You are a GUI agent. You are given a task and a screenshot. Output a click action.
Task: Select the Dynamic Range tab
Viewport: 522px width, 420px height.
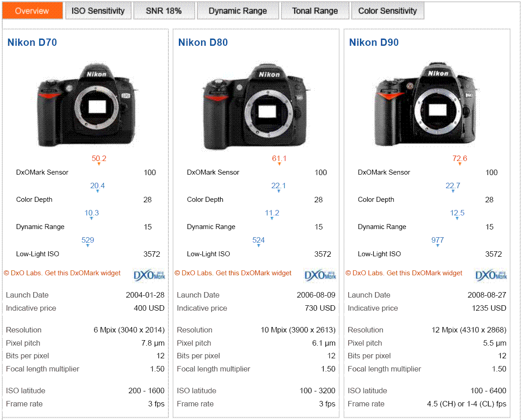(x=238, y=11)
